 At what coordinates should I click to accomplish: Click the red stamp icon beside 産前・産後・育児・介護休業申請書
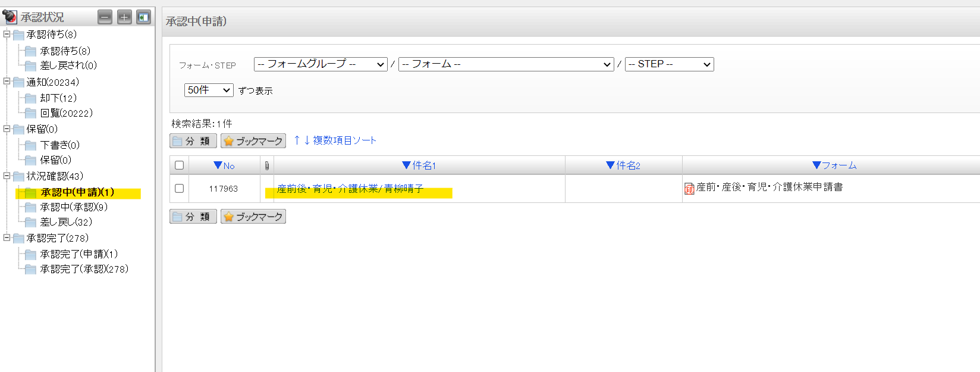click(x=689, y=189)
